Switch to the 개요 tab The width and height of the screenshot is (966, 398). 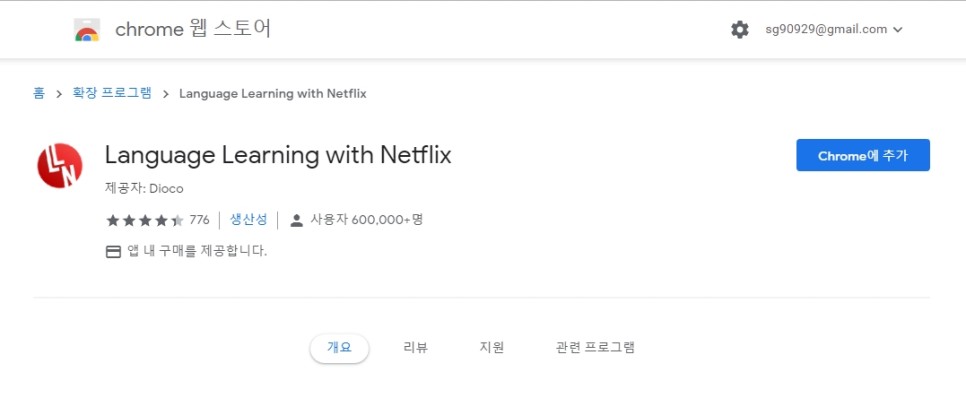(339, 347)
